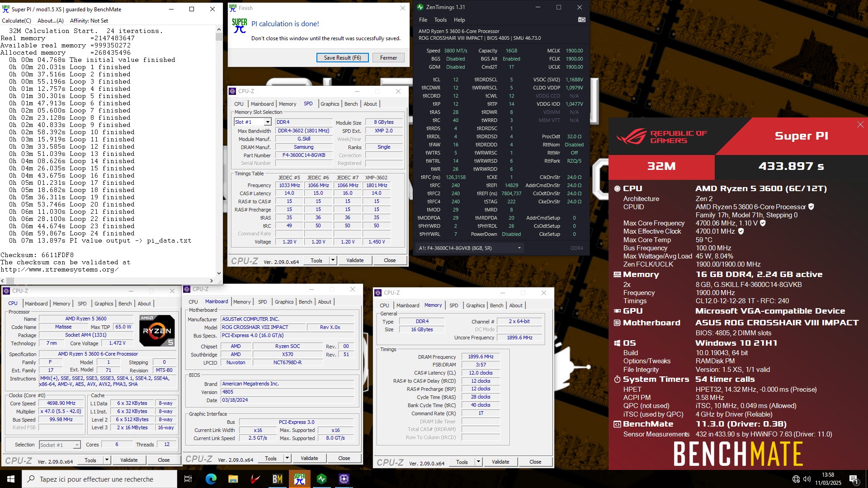This screenshot has width=868, height=488.
Task: Click Validate in the CPU-Z SPD window
Action: (x=355, y=260)
